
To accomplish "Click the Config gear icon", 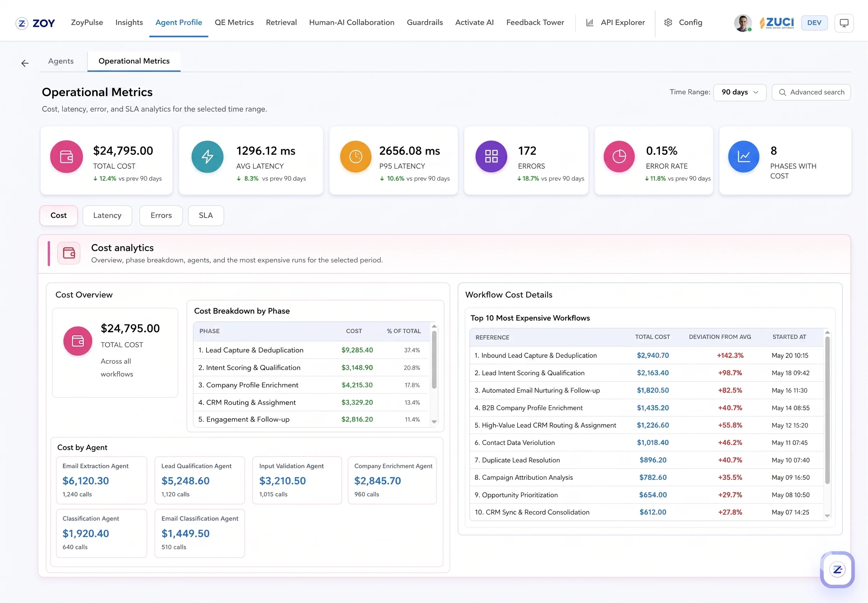I will pyautogui.click(x=668, y=23).
